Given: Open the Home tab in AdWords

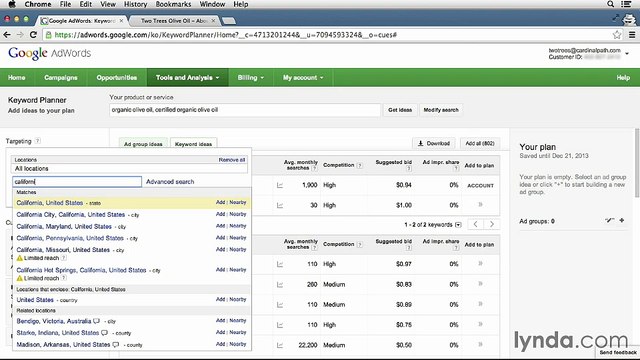Looking at the screenshot, I should pyautogui.click(x=17, y=78).
